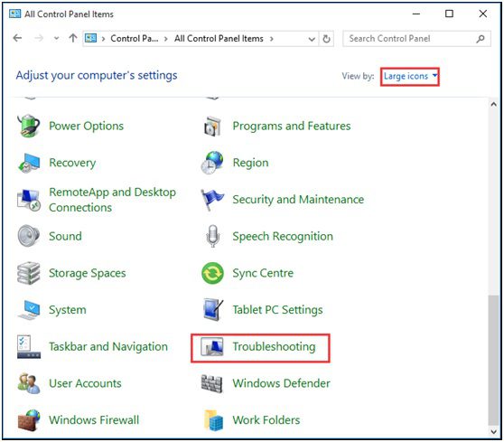Open the Work Folders link
This screenshot has height=442, width=504.
pos(266,420)
